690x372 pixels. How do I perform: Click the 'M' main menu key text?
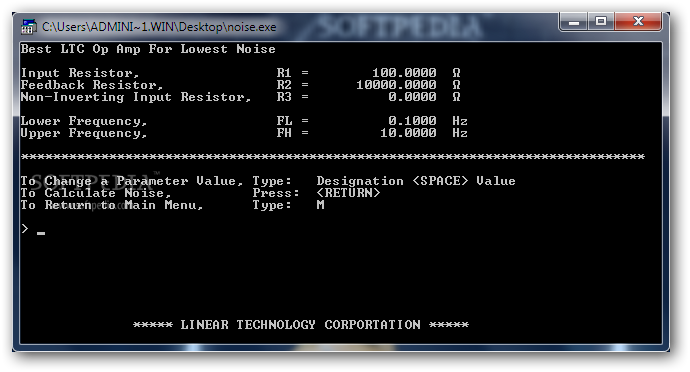pos(320,205)
